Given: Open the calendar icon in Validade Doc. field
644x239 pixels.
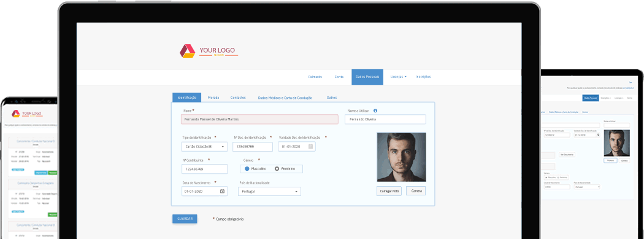Looking at the screenshot, I should (311, 146).
